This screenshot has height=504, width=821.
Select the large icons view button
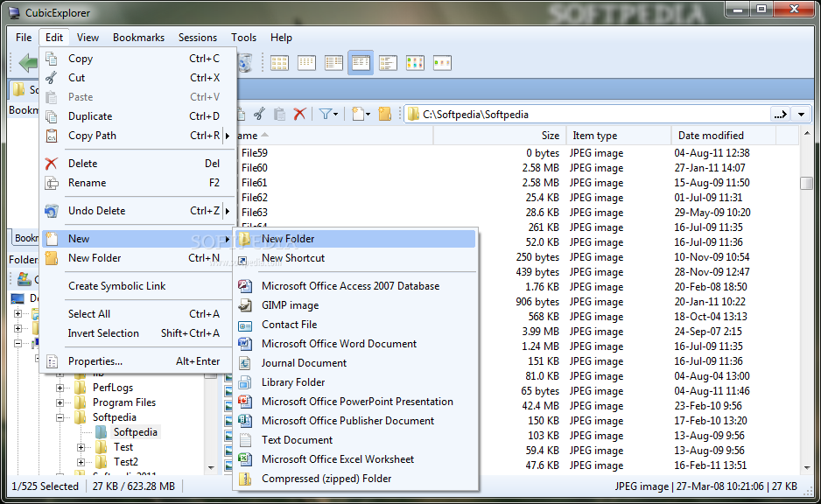coord(279,63)
